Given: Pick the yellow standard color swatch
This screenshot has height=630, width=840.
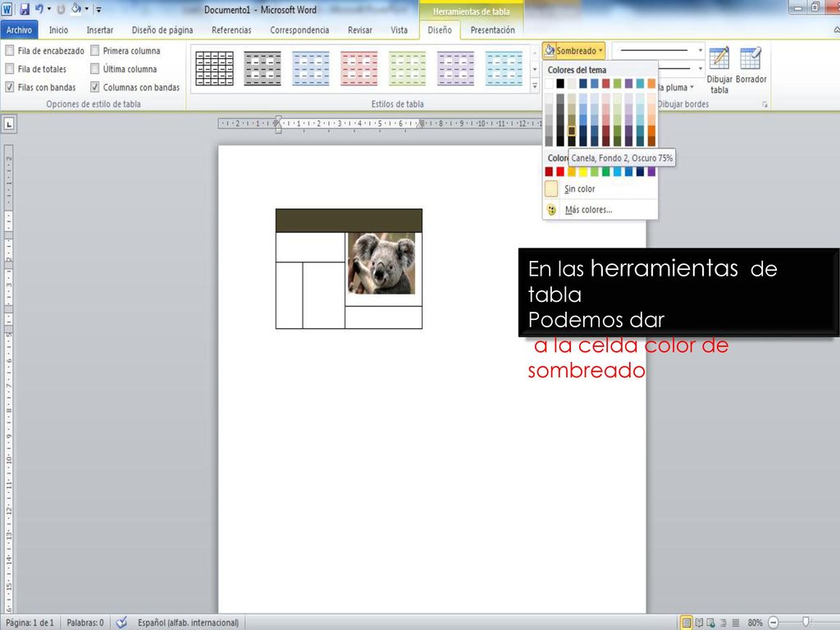Looking at the screenshot, I should click(583, 172).
